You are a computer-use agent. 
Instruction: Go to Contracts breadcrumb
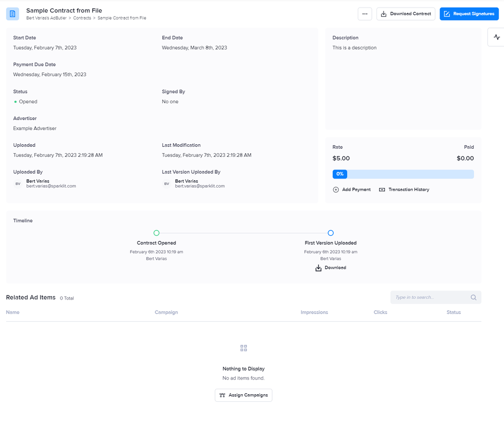tap(82, 18)
